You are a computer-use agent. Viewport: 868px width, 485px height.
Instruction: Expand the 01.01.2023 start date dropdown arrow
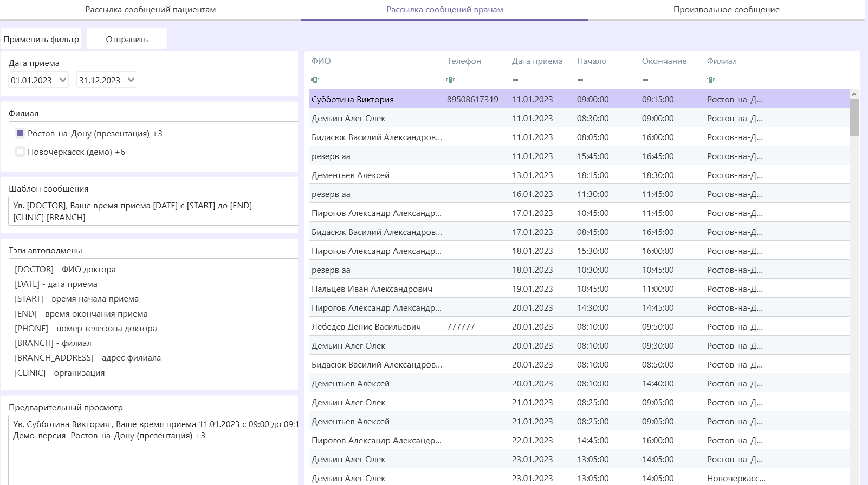63,80
